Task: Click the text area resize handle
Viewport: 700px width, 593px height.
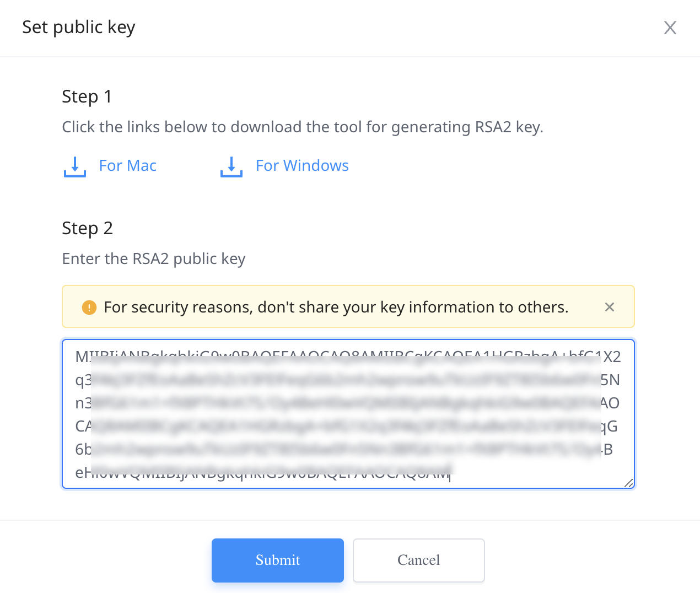Action: click(629, 483)
